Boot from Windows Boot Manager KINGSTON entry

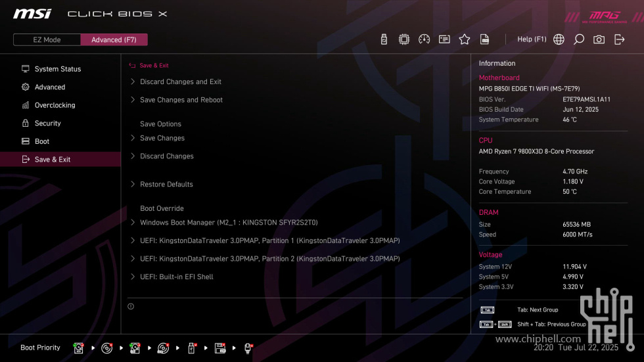pos(229,223)
